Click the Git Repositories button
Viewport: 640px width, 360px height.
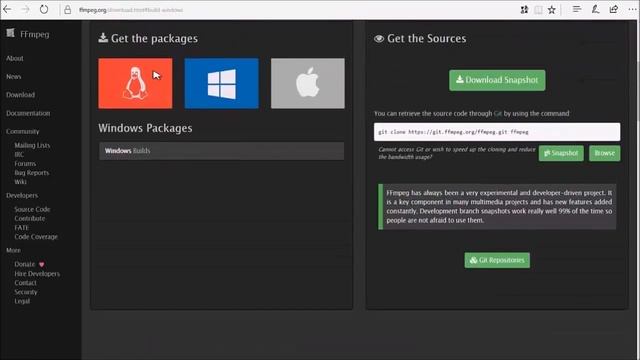(497, 260)
